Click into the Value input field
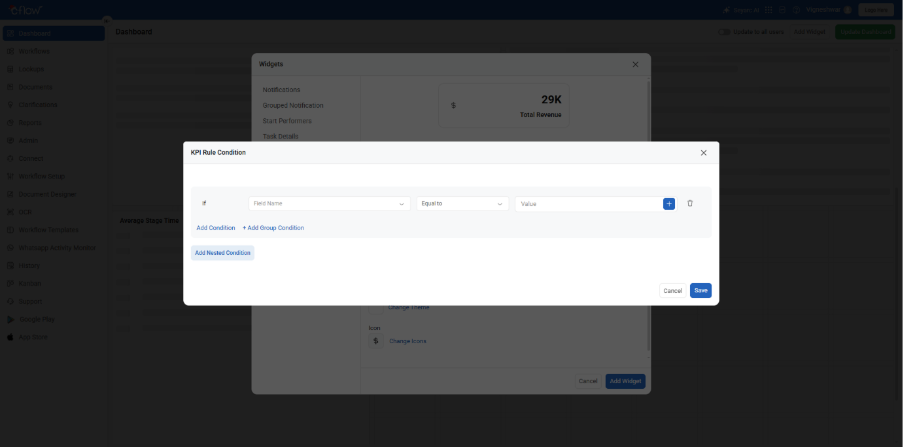Image resolution: width=903 pixels, height=447 pixels. point(586,203)
